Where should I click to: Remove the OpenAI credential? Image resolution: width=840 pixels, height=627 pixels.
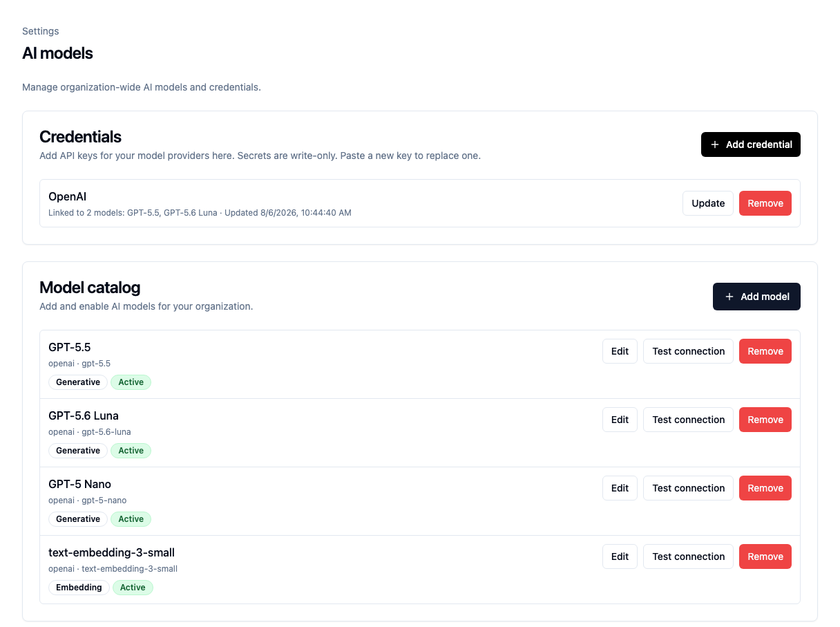(765, 203)
